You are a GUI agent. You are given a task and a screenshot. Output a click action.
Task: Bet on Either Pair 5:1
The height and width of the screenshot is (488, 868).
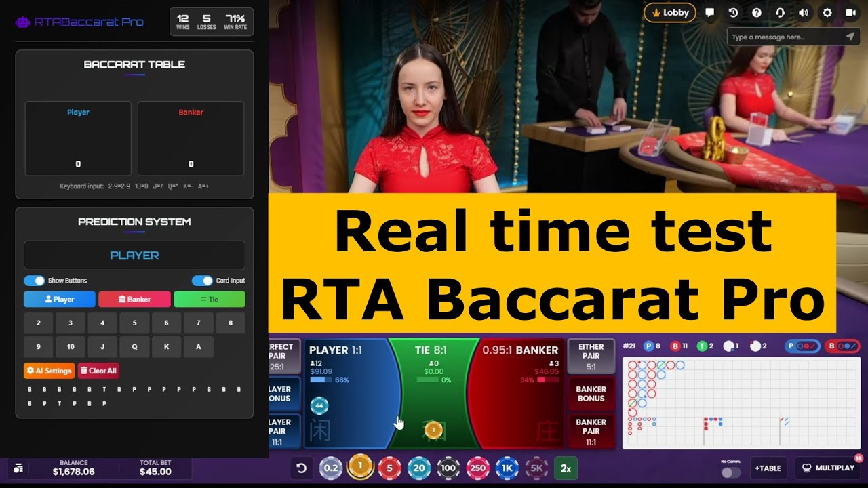[x=591, y=356]
